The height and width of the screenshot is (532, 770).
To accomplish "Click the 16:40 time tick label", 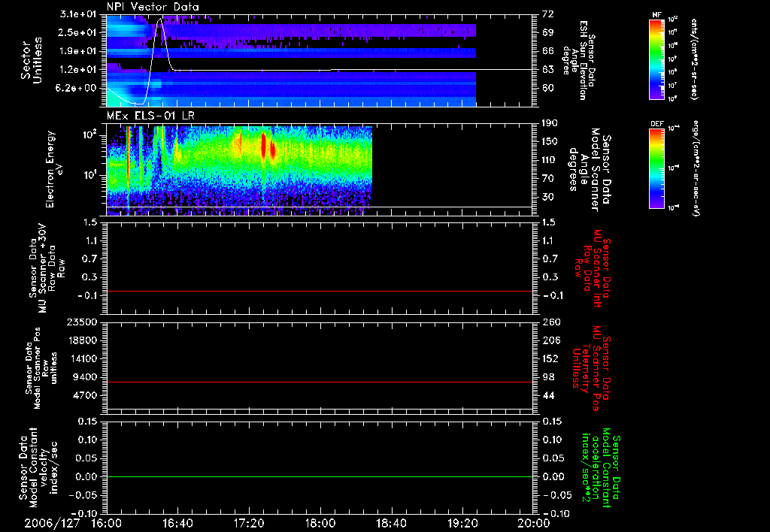I will [x=177, y=523].
